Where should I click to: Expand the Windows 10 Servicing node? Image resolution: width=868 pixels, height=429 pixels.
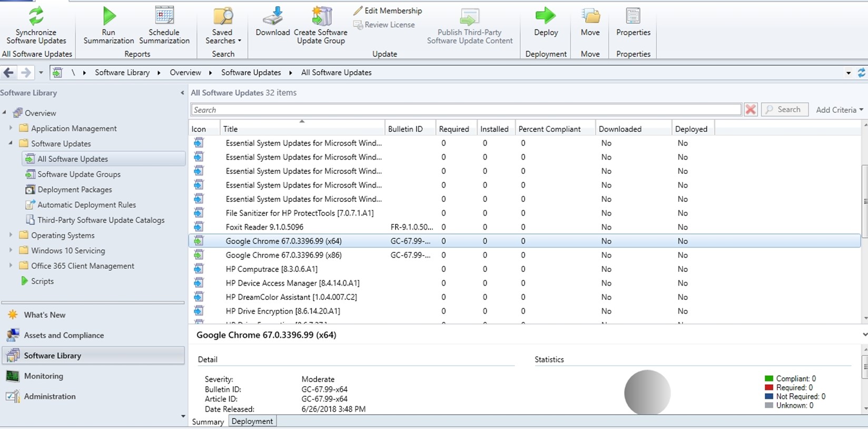11,250
